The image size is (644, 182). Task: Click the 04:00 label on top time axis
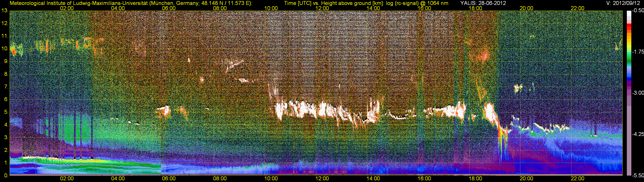(118, 8)
